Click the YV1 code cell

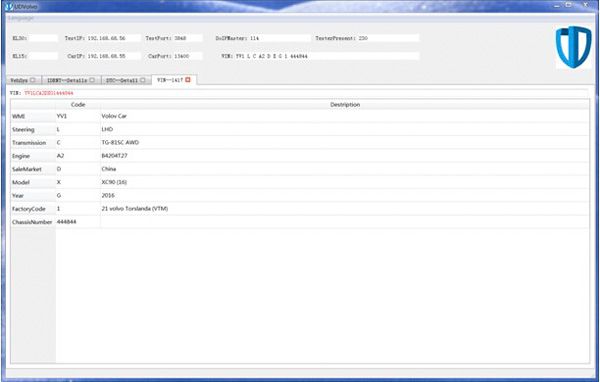(x=78, y=116)
